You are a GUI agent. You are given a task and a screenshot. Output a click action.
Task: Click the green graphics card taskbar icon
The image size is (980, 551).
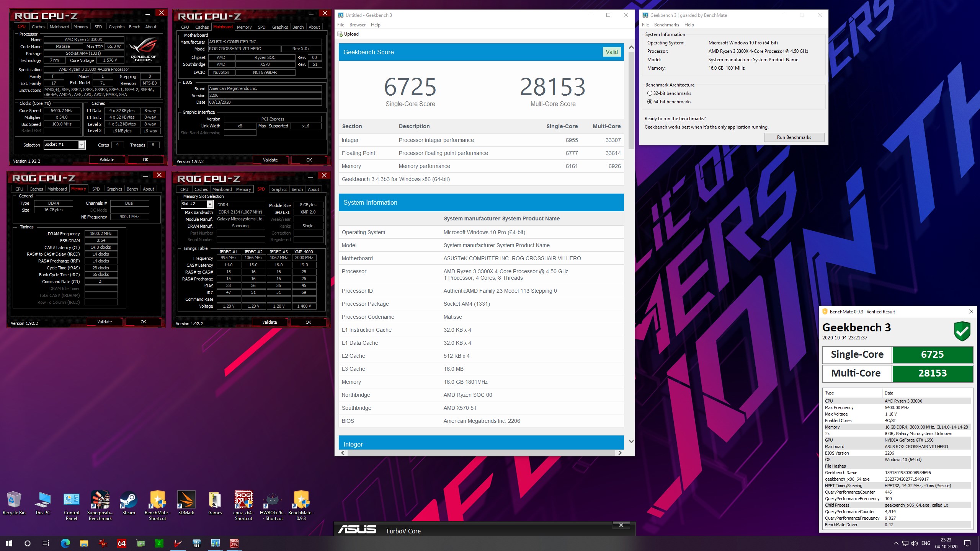140,543
